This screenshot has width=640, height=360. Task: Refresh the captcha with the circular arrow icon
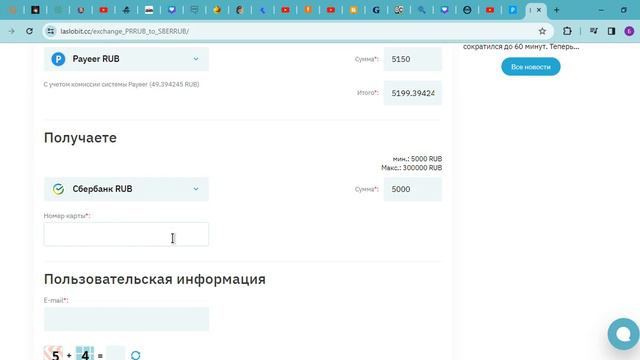136,356
